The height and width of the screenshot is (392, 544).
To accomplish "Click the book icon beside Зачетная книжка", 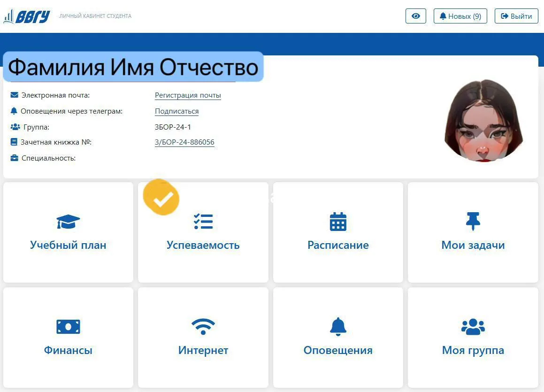I will [14, 142].
